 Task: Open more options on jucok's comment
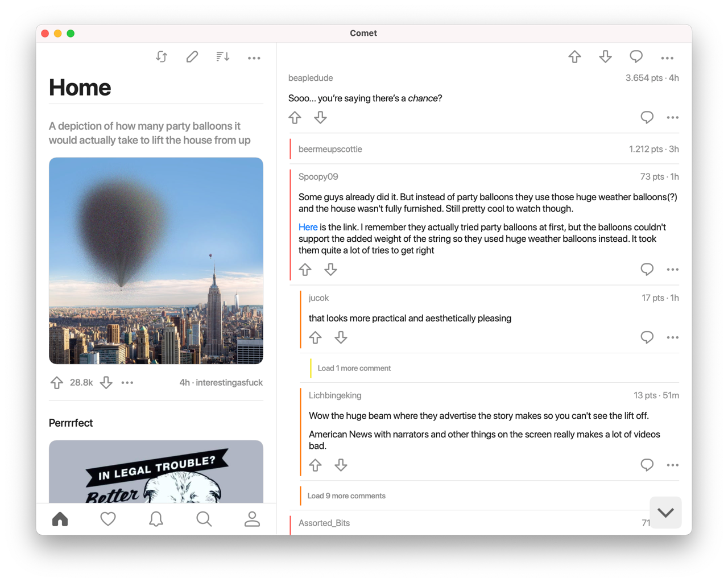point(673,338)
